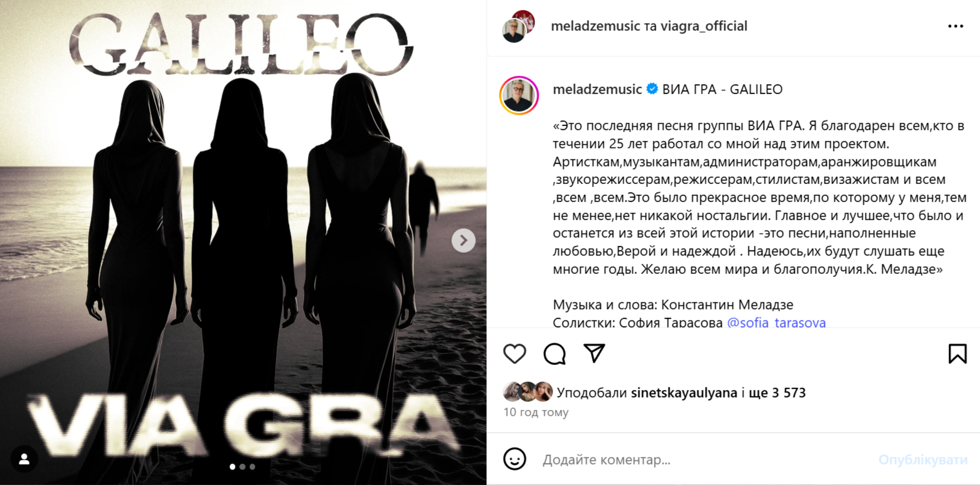Open the three-dot more options menu
Image resolution: width=980 pixels, height=485 pixels.
(955, 26)
